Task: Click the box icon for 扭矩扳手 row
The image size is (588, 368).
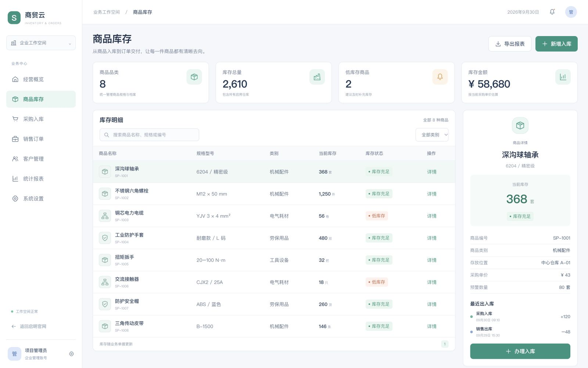Action: pyautogui.click(x=105, y=260)
